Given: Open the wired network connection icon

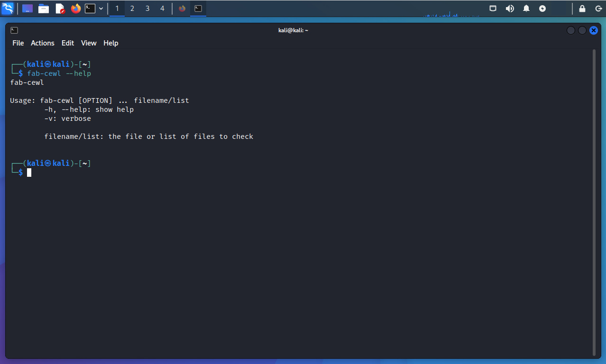Looking at the screenshot, I should [493, 9].
